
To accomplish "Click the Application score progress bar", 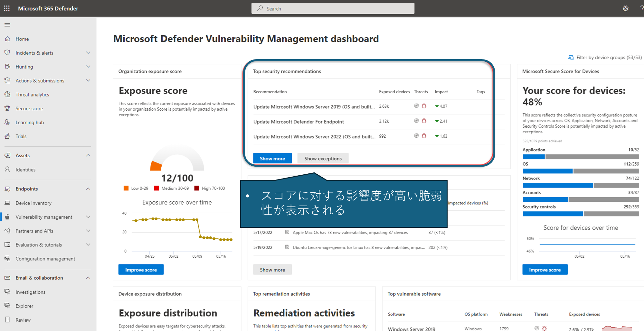I will tap(581, 157).
